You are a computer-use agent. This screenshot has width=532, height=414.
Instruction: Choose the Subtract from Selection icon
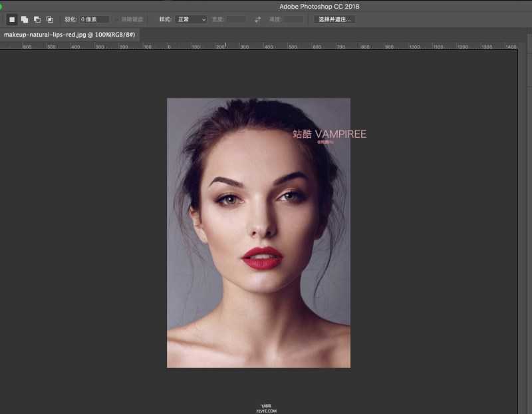37,19
